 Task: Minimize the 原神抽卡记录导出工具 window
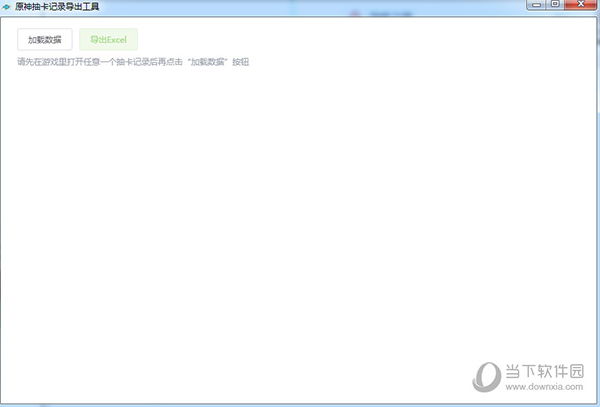(x=536, y=5)
